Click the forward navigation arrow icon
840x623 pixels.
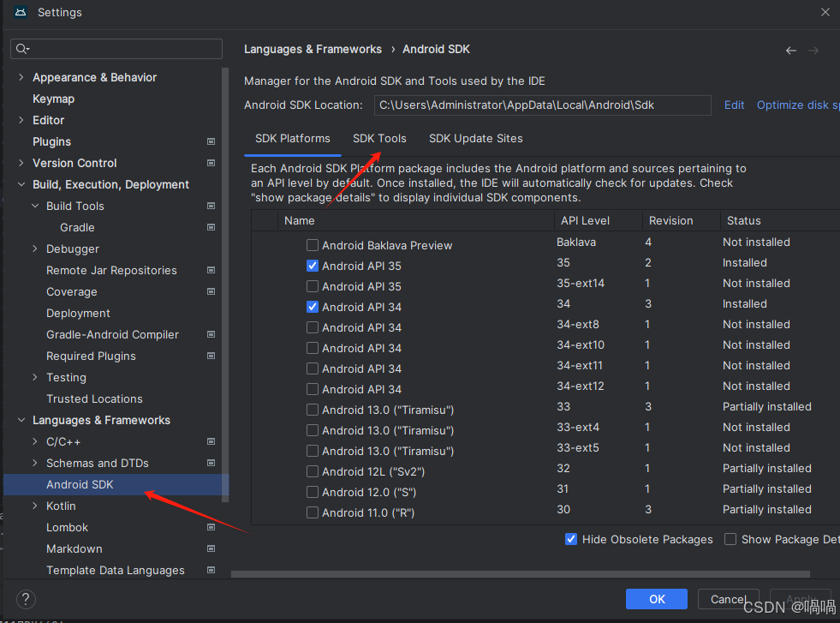[813, 51]
